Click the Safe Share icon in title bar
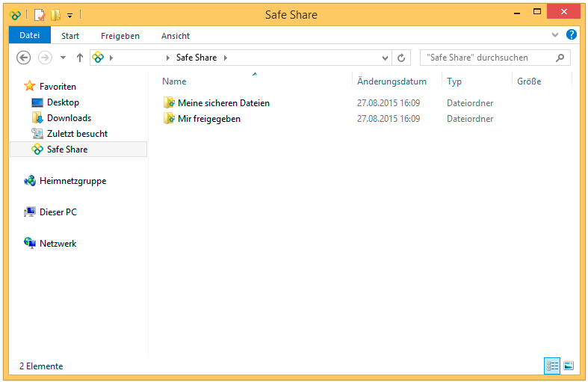The width and height of the screenshot is (588, 382). coord(15,15)
